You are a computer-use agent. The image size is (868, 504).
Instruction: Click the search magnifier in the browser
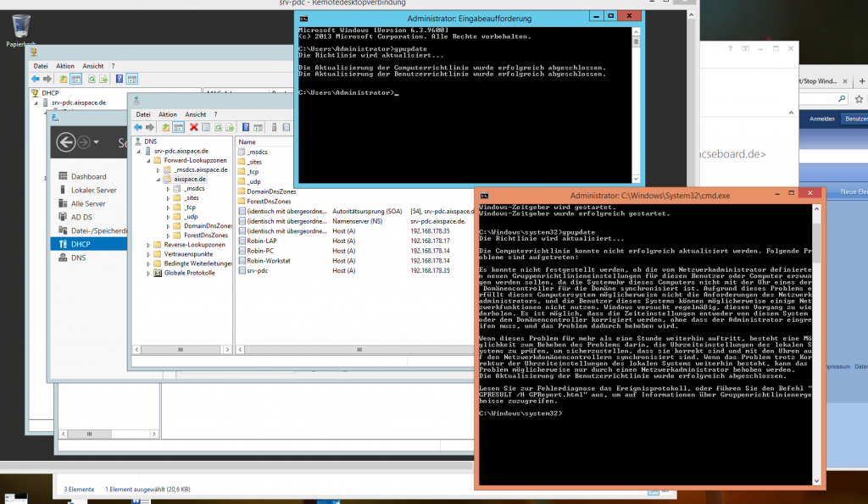click(842, 98)
